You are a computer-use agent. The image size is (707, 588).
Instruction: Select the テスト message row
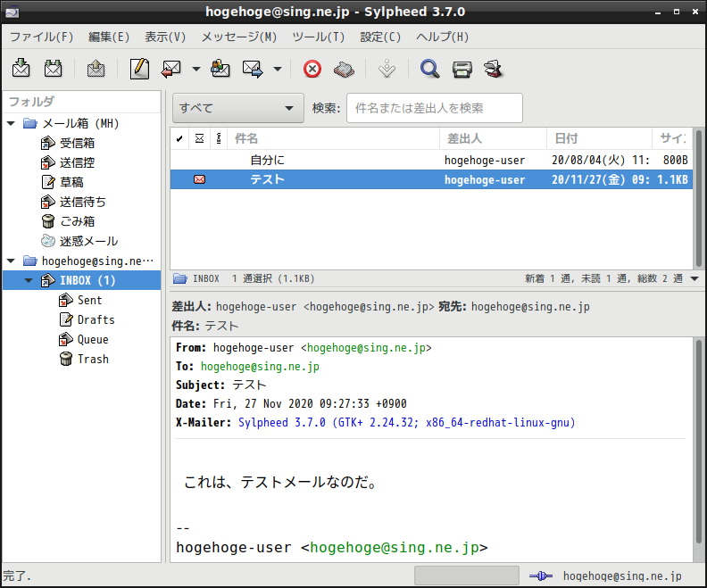[x=431, y=179]
